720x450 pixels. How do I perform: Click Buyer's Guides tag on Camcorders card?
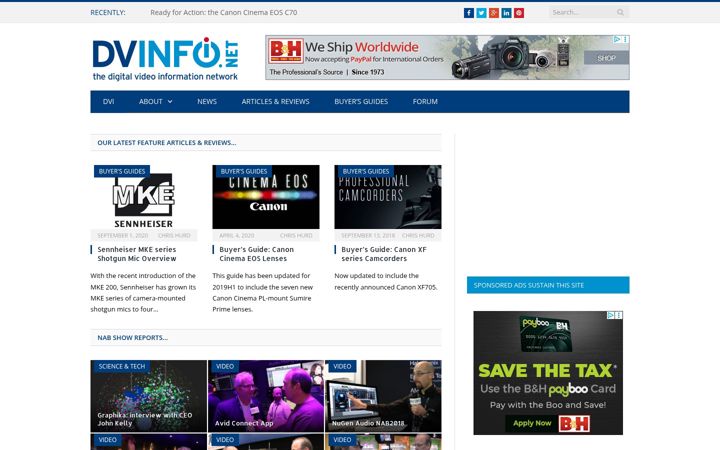tap(366, 171)
